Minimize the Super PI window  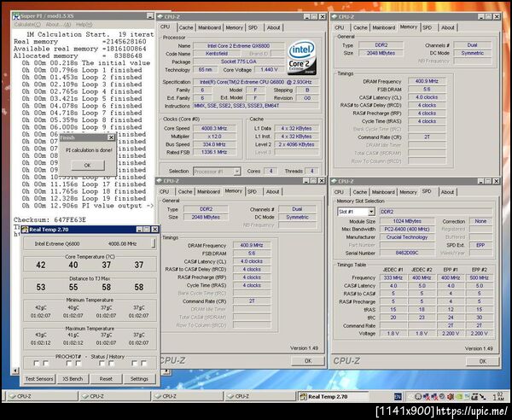point(150,15)
